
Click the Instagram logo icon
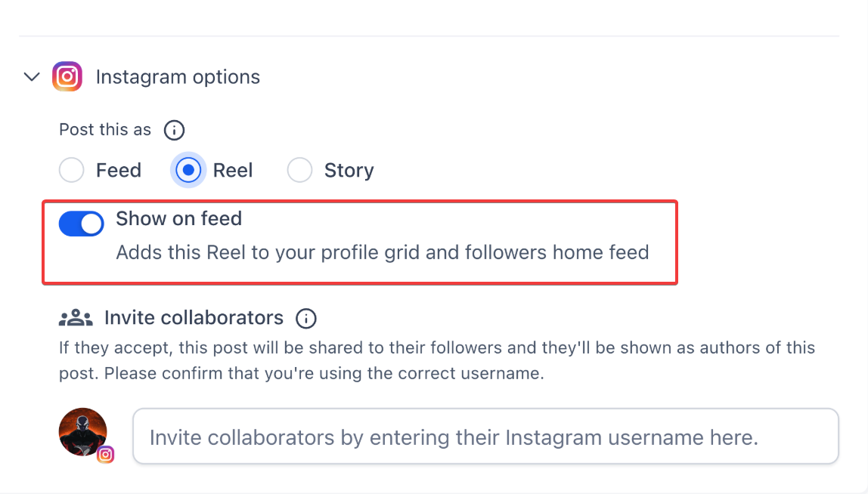tap(67, 77)
